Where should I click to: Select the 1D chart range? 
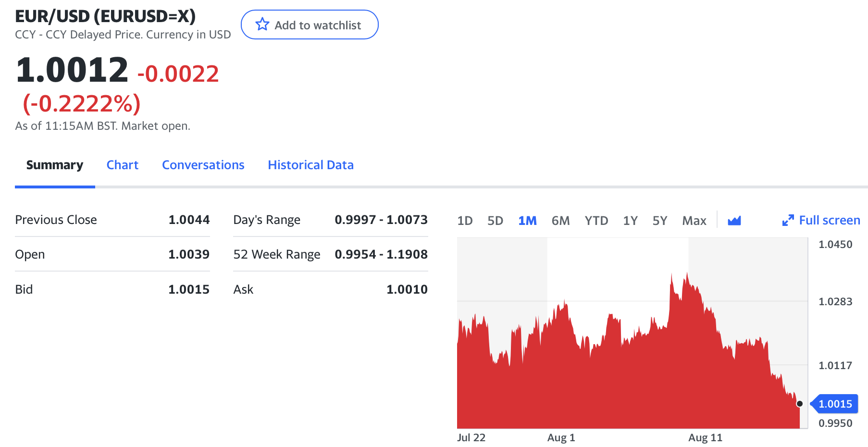(x=465, y=221)
